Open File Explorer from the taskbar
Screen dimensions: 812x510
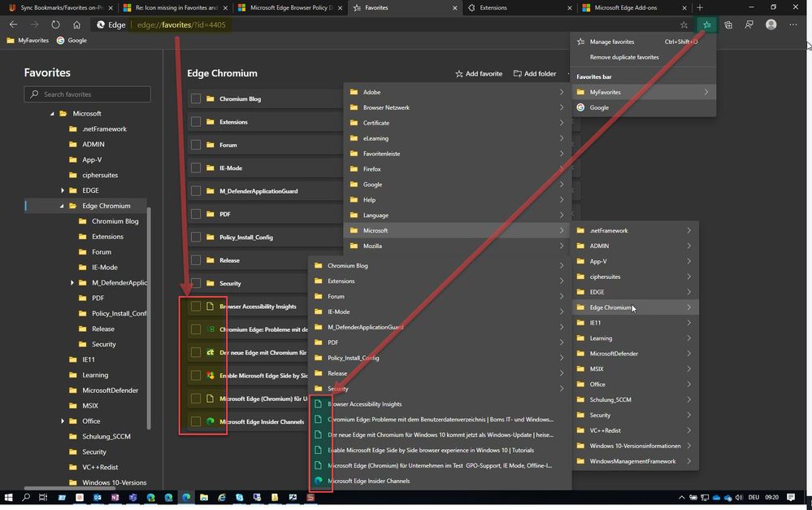pos(204,498)
